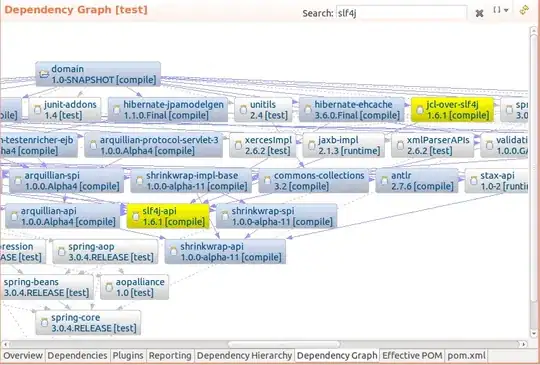Click the jar icon of commons-collections node
This screenshot has height=365, width=540.
[x=267, y=181]
